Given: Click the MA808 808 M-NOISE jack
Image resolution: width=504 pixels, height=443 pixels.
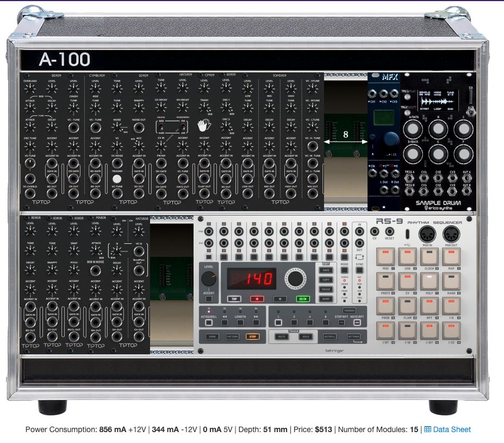Looking at the screenshot, I should coord(96,270).
